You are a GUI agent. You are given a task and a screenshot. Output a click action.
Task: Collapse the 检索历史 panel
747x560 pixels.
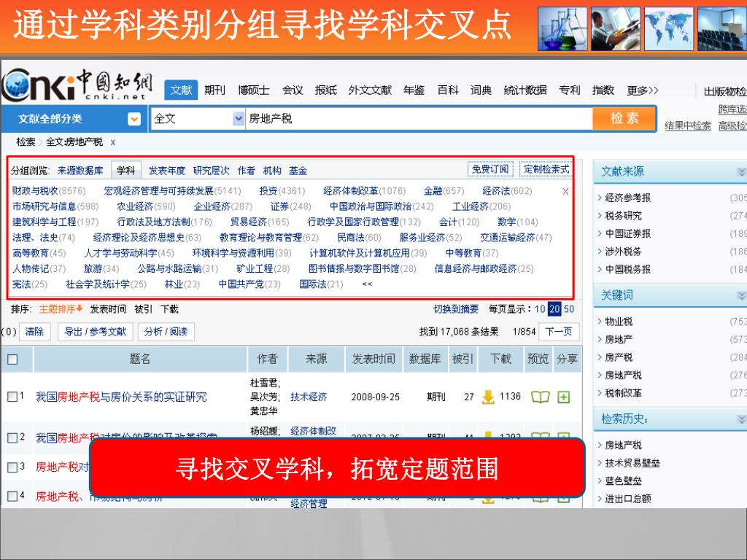(x=741, y=419)
